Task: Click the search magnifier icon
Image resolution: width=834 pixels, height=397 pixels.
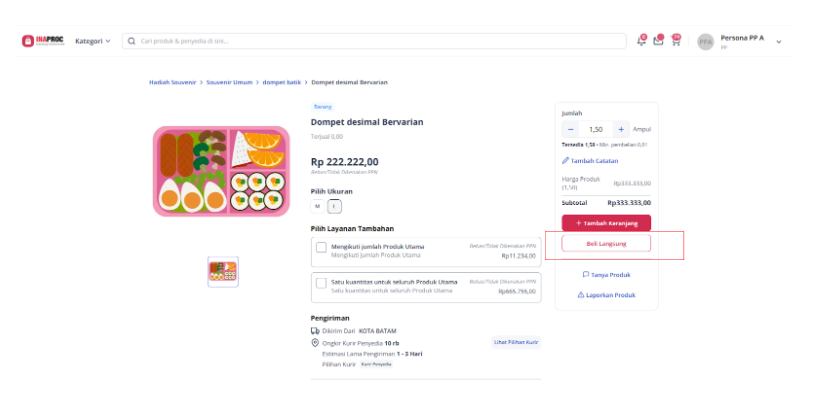Action: point(131,41)
